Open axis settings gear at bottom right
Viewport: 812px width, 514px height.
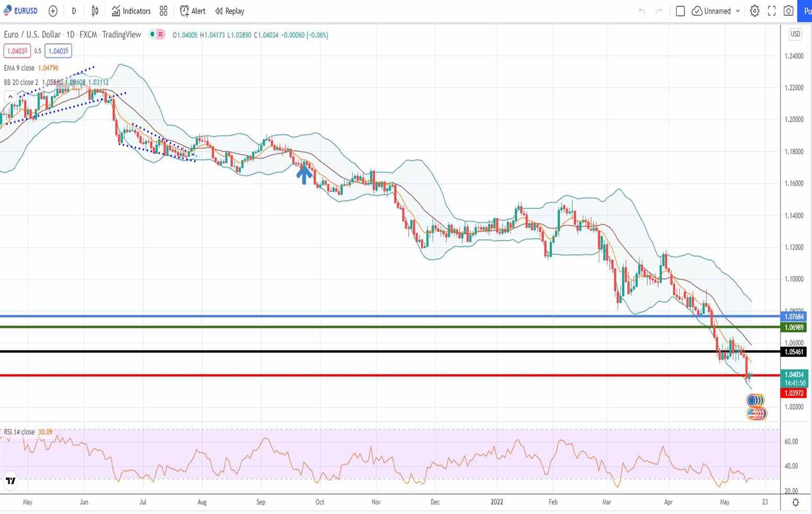pos(795,502)
